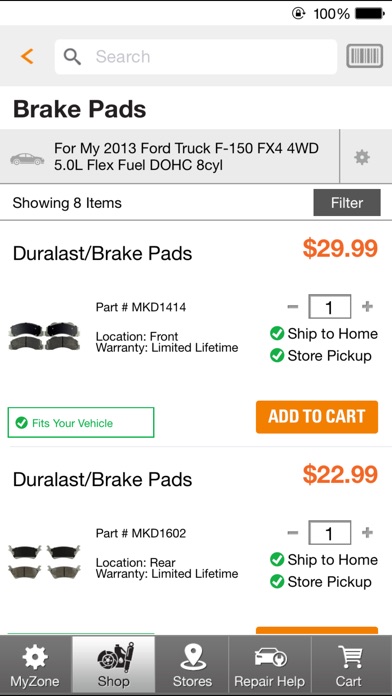Switch to the Stores tab
Image resolution: width=392 pixels, height=696 pixels.
tap(192, 664)
